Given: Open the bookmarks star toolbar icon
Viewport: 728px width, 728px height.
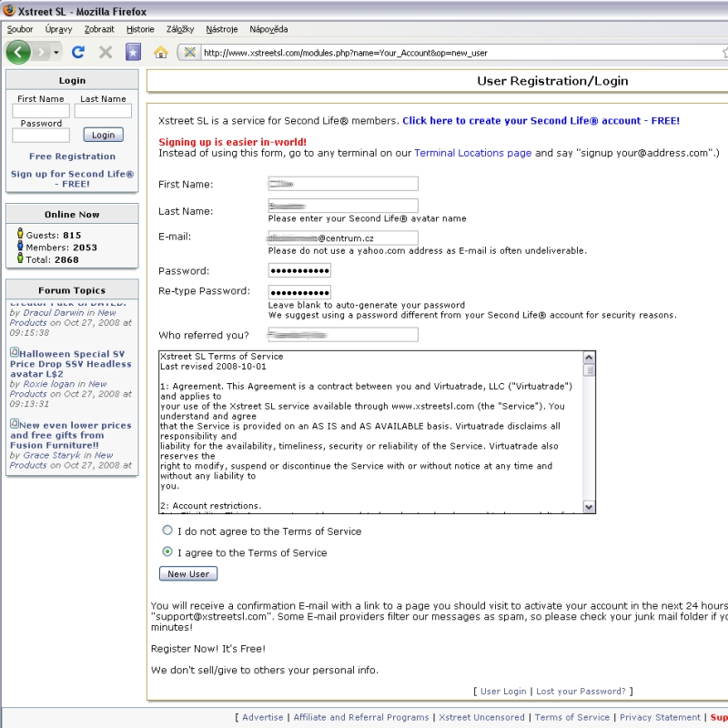Looking at the screenshot, I should pos(133,52).
